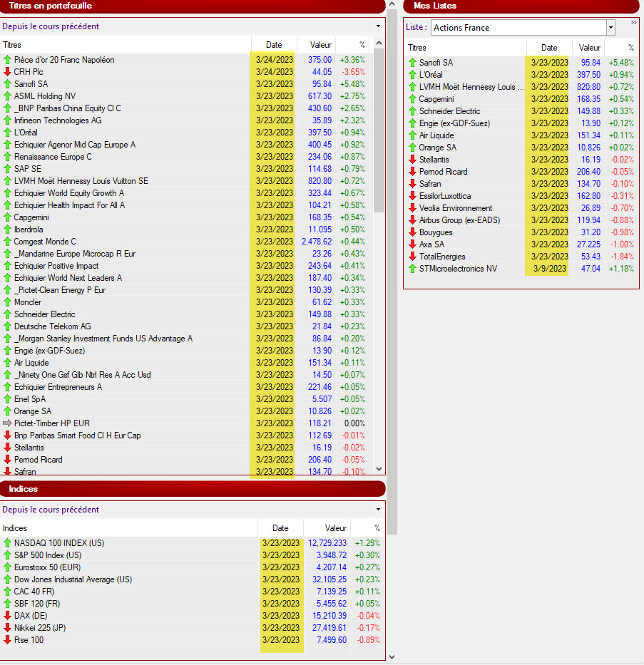Click the green arrow beside STMicroelectronics NV
Image resolution: width=644 pixels, height=665 pixels.
[x=412, y=269]
